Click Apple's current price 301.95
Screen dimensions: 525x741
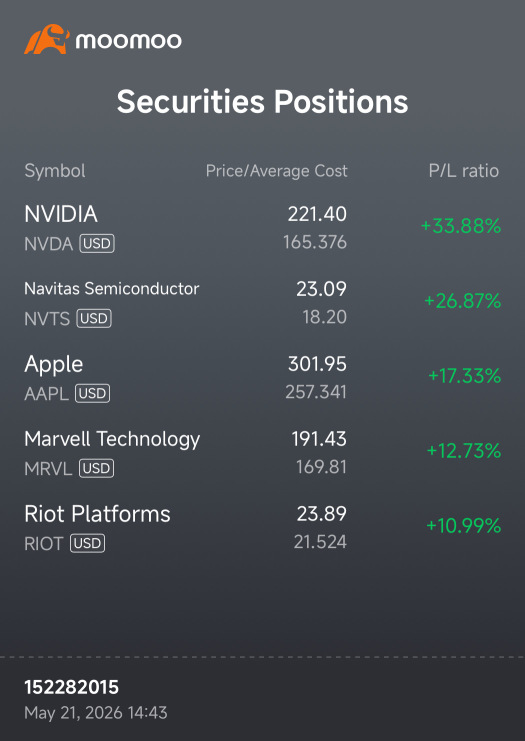pyautogui.click(x=318, y=364)
